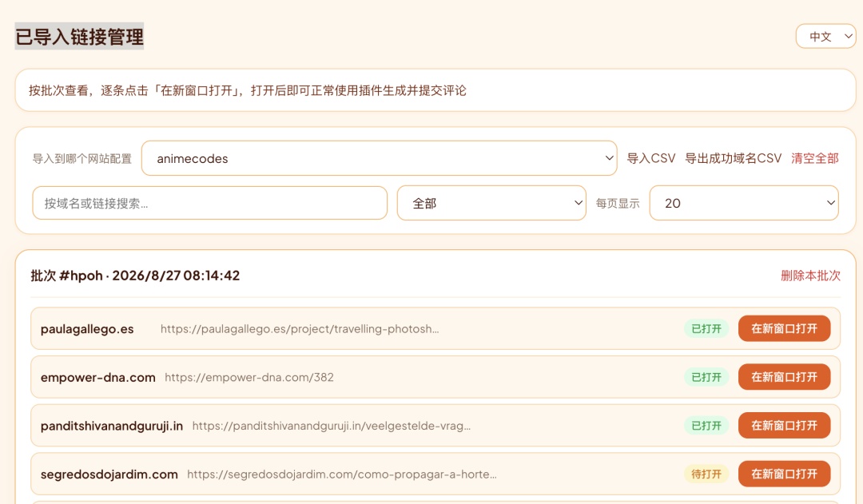Screen dimensions: 863x504
Task: Click 导入CSV link
Action: pos(651,158)
